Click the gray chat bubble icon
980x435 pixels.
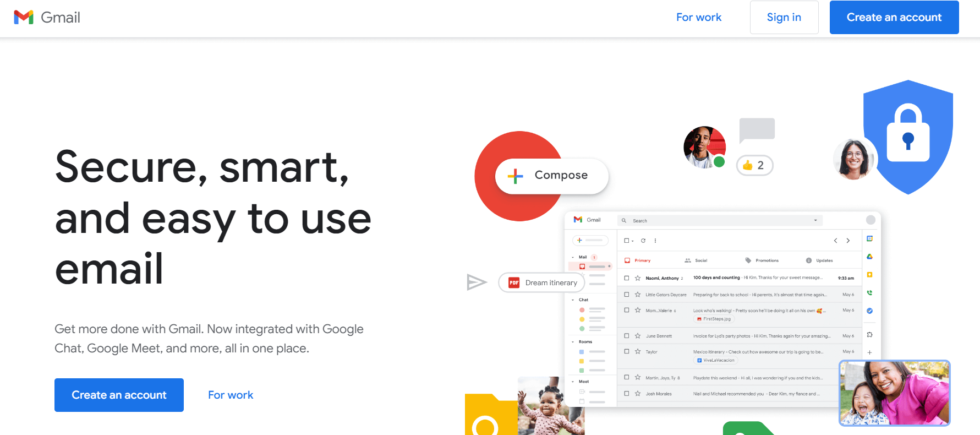[757, 130]
